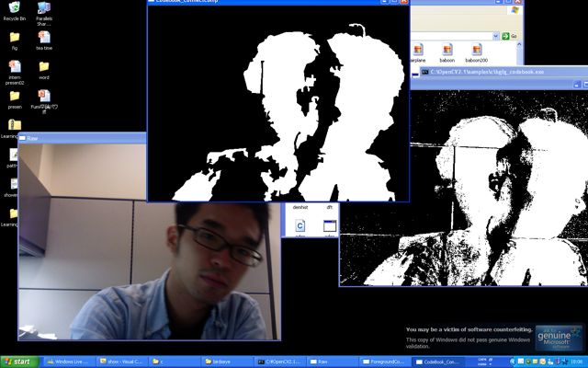588x368 pixels.
Task: Click the Windows flag logo in Explorer toolbar
Action: (x=515, y=10)
